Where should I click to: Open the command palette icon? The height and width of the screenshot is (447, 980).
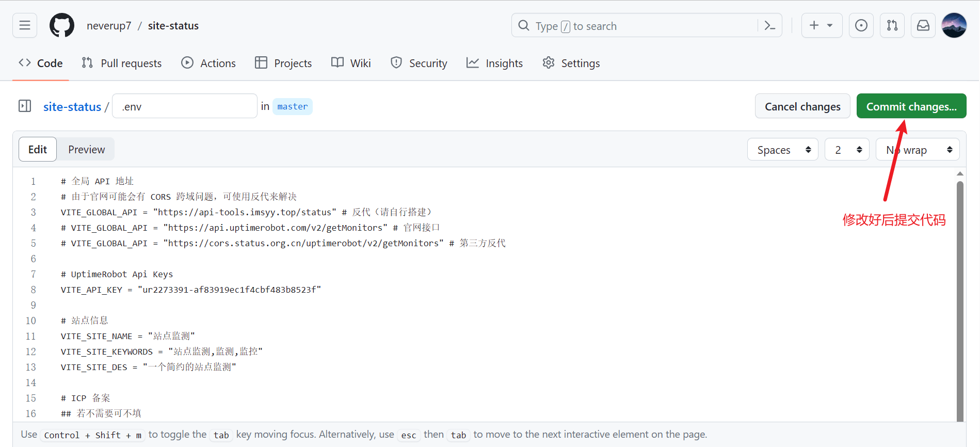pos(769,25)
